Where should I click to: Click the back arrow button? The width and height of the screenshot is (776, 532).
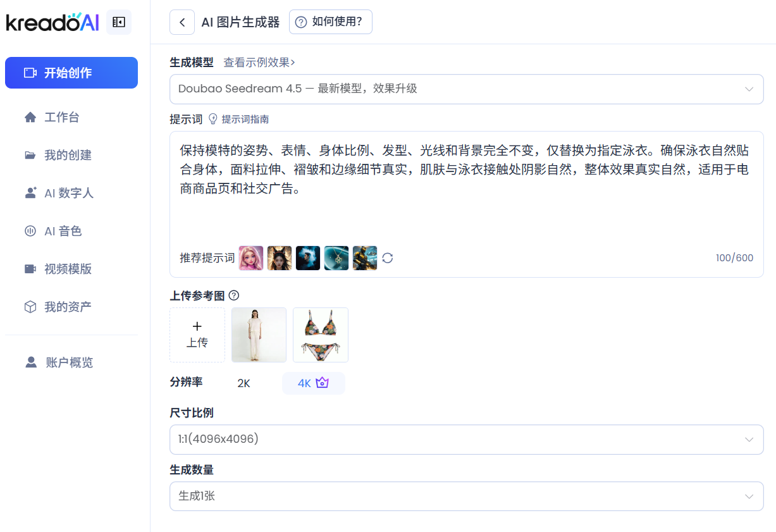tap(182, 22)
